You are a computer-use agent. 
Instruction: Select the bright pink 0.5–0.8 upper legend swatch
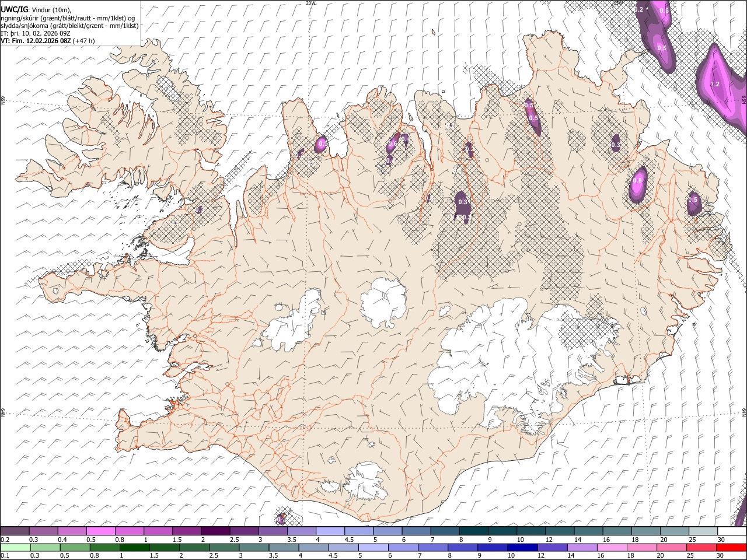point(101,531)
